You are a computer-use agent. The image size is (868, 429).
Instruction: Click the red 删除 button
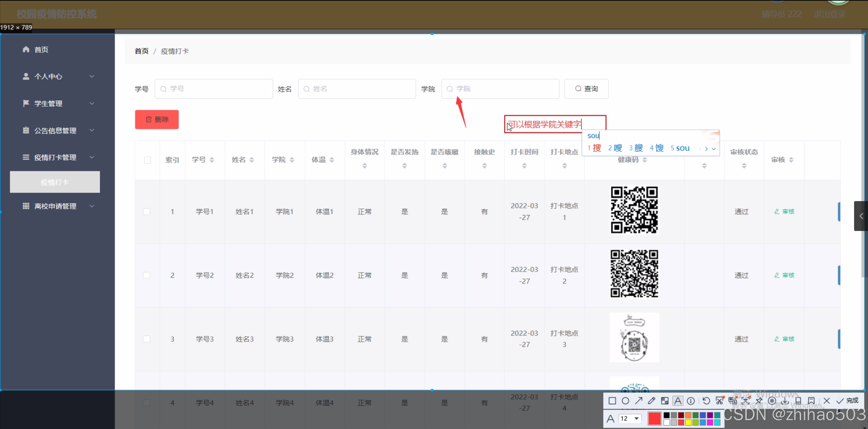coord(157,119)
